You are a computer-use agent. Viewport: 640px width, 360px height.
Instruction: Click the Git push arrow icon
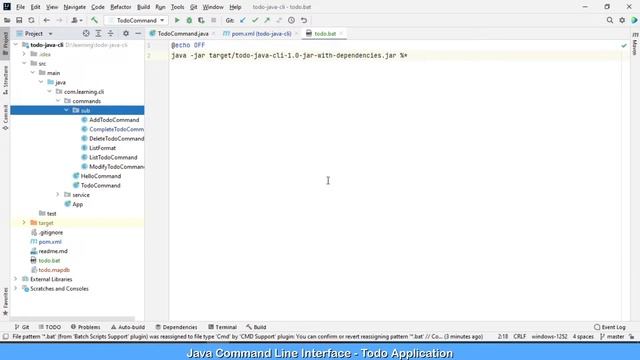tap(267, 20)
